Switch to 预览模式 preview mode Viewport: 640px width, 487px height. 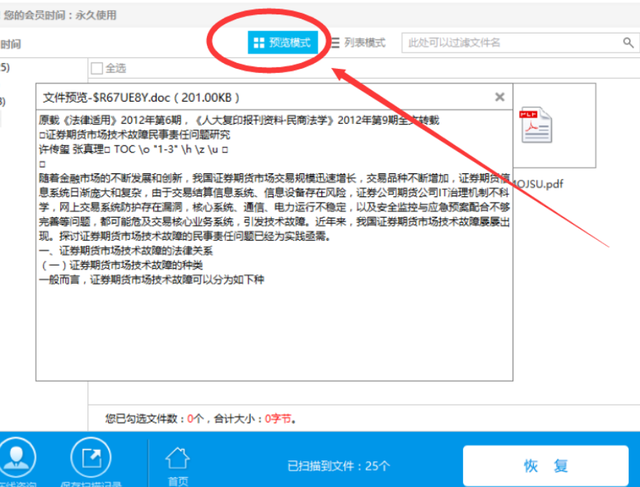(282, 42)
